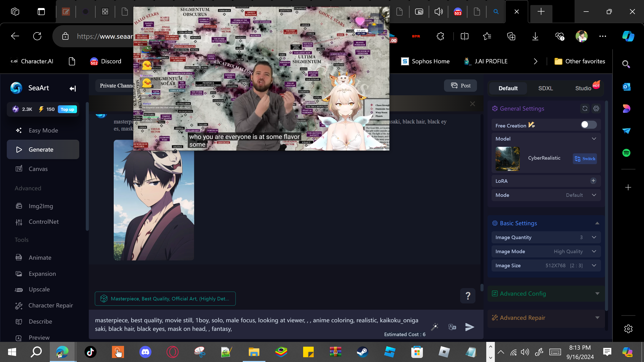Viewport: 644px width, 362px height.
Task: Close the notification banner with X
Action: 472,104
